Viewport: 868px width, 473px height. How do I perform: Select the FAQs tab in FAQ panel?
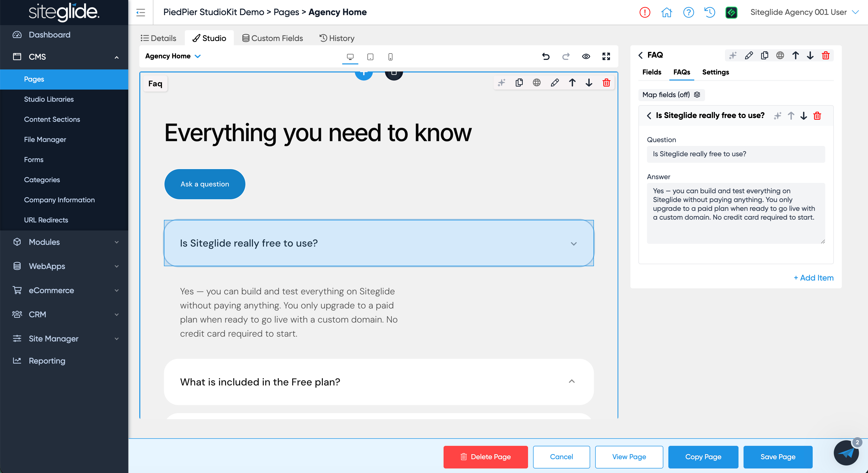682,72
